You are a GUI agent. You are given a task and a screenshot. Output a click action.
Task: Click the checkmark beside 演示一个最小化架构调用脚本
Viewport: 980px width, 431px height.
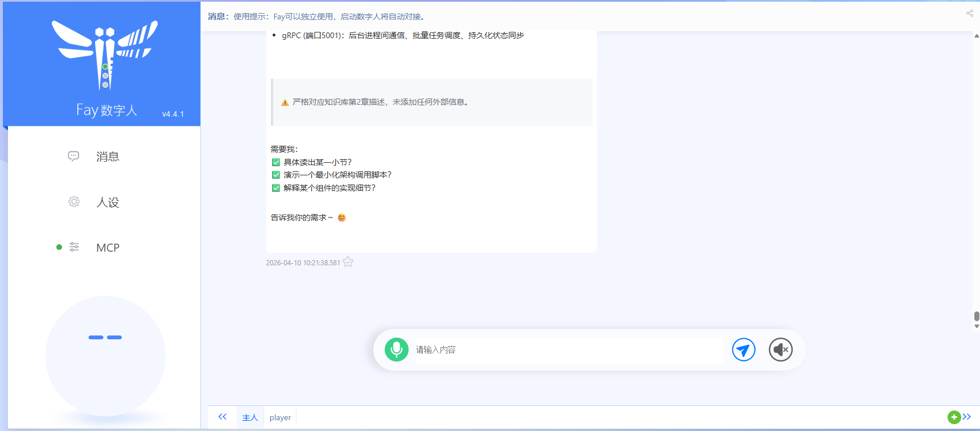pyautogui.click(x=276, y=175)
